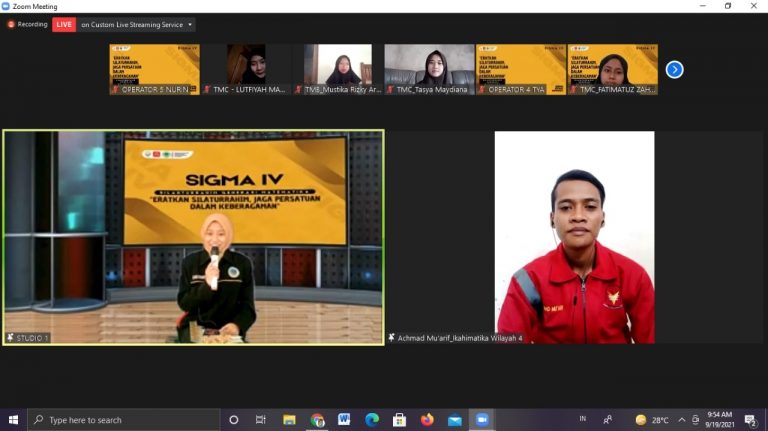The height and width of the screenshot is (431, 768).
Task: Click the STUDIO 1 video tile
Action: [193, 238]
